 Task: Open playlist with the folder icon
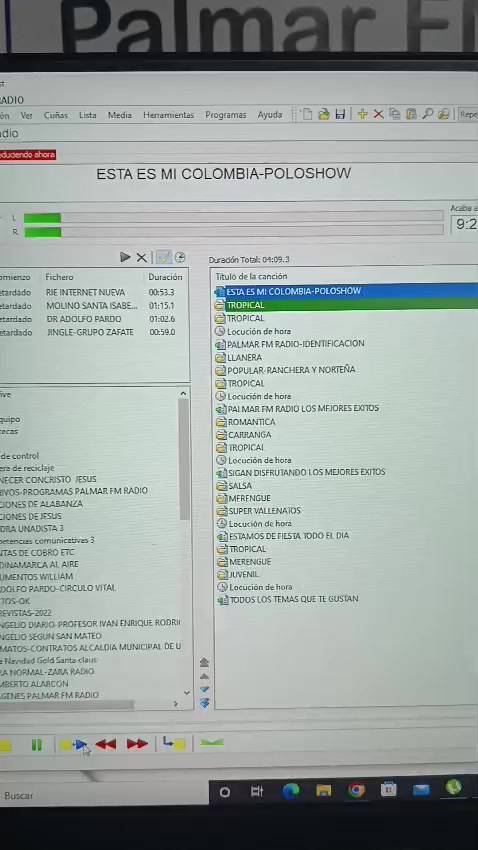point(324,114)
